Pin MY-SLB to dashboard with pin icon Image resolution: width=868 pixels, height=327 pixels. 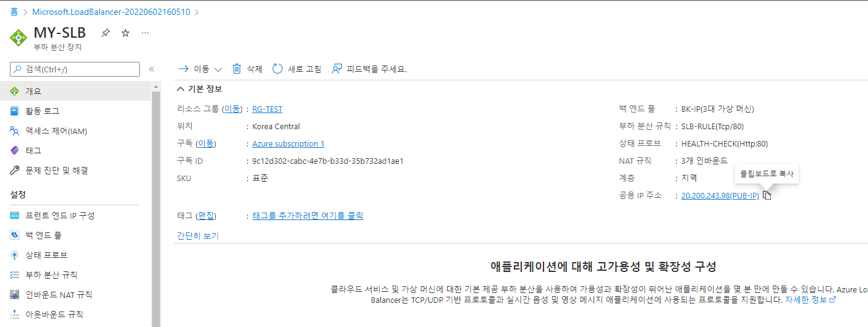(x=105, y=33)
